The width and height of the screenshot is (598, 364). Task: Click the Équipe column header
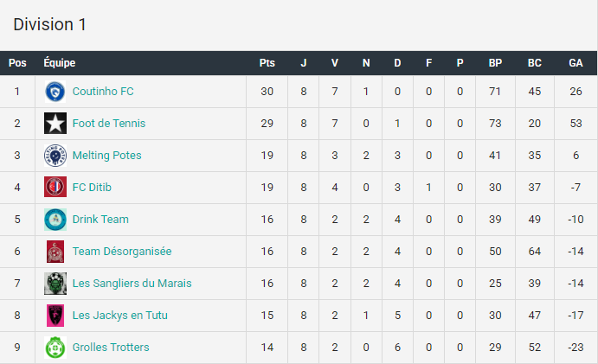coord(60,62)
